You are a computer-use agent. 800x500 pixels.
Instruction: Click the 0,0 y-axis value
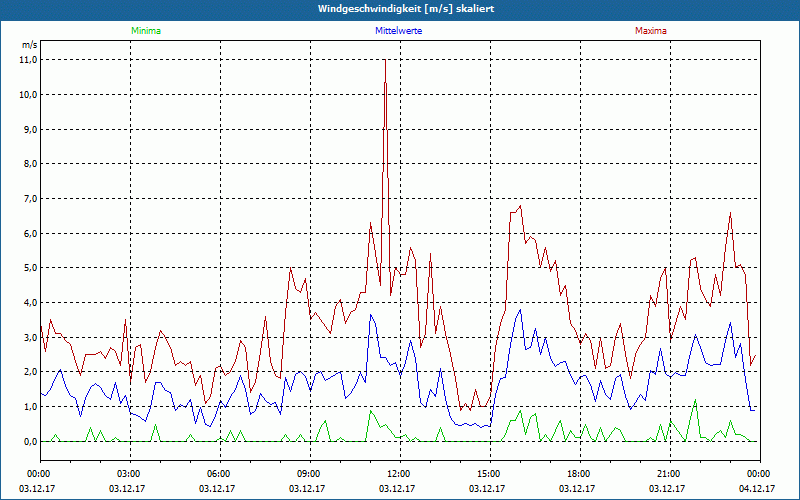click(31, 441)
